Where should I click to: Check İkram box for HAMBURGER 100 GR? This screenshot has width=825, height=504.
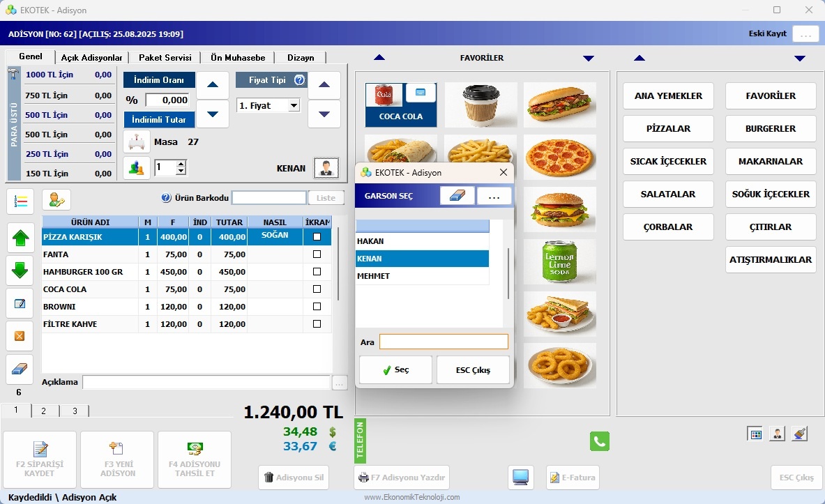317,271
